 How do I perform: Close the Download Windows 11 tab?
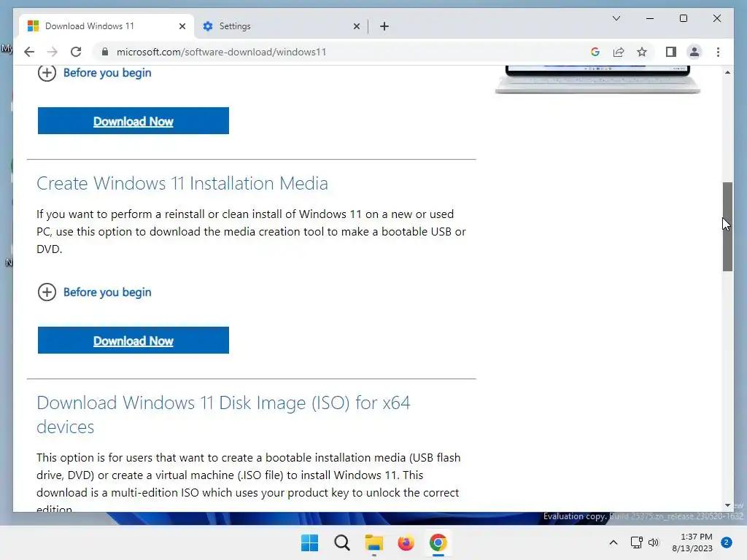[x=182, y=26]
